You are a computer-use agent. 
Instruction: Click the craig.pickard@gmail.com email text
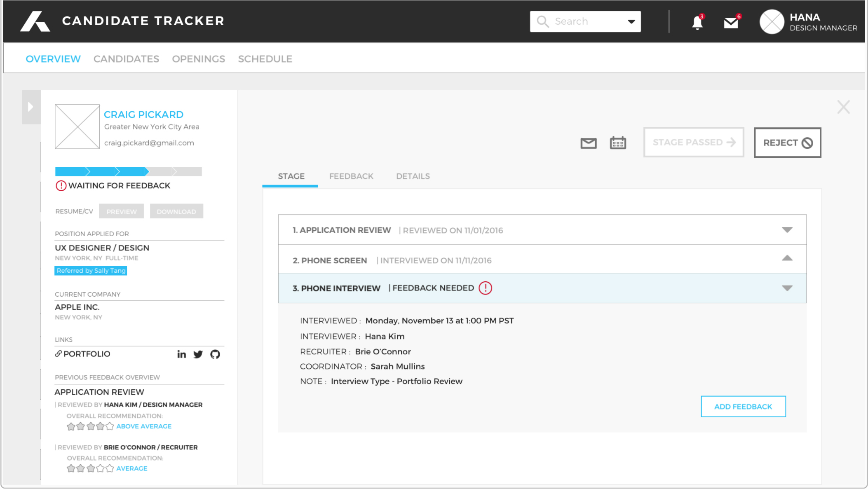149,143
